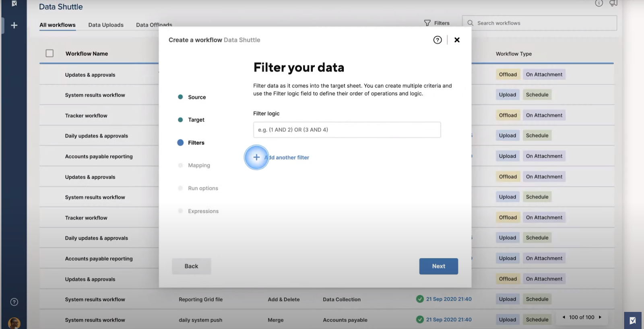Click plus icon to add another filter
The height and width of the screenshot is (329, 644).
(x=256, y=157)
